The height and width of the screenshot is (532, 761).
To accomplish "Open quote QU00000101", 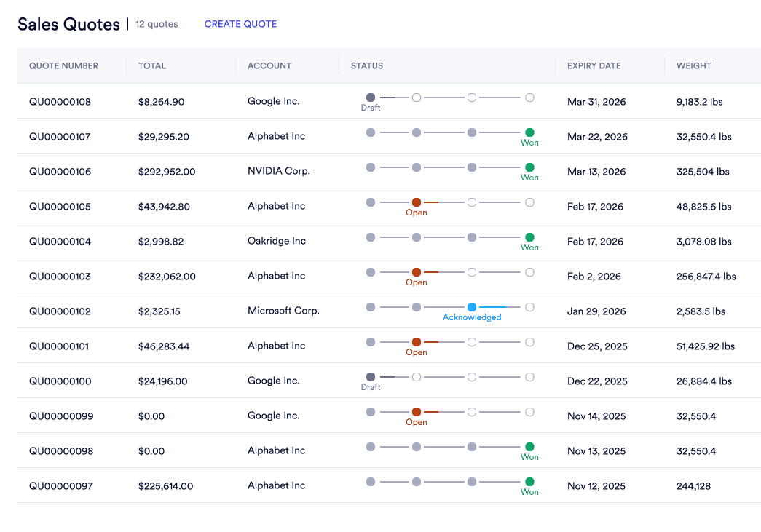I will [x=59, y=346].
